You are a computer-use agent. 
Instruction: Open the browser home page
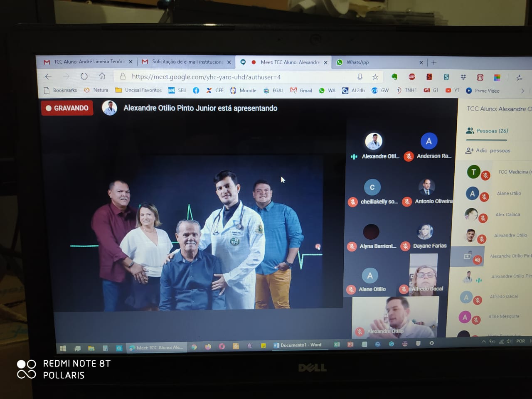click(x=102, y=76)
